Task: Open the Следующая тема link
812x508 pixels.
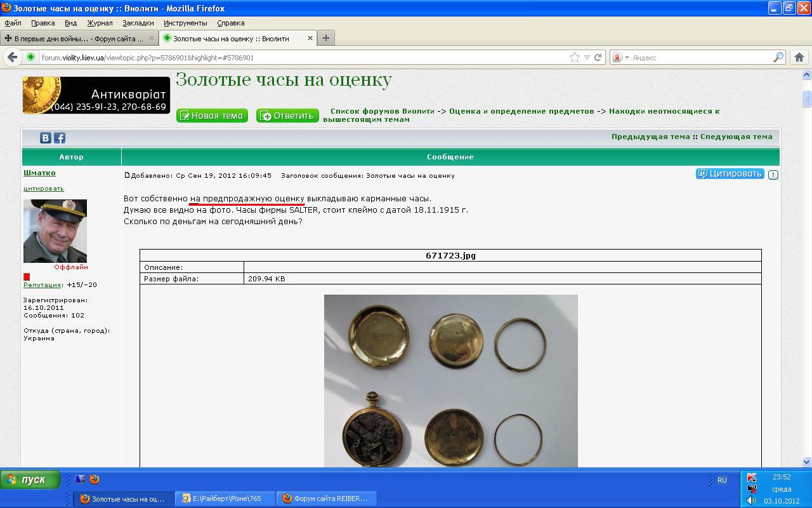Action: [736, 137]
